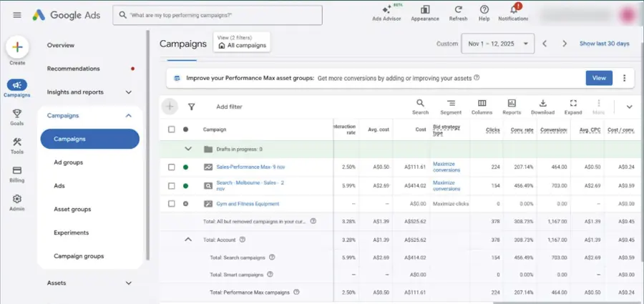The image size is (644, 304).
Task: Open the Columns editor
Action: (x=482, y=107)
